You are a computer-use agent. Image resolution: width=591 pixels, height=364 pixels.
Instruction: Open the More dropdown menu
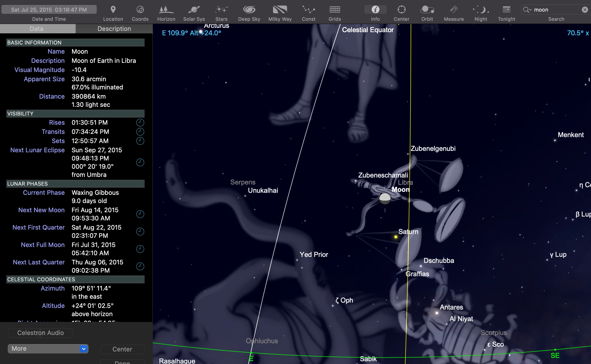click(48, 349)
